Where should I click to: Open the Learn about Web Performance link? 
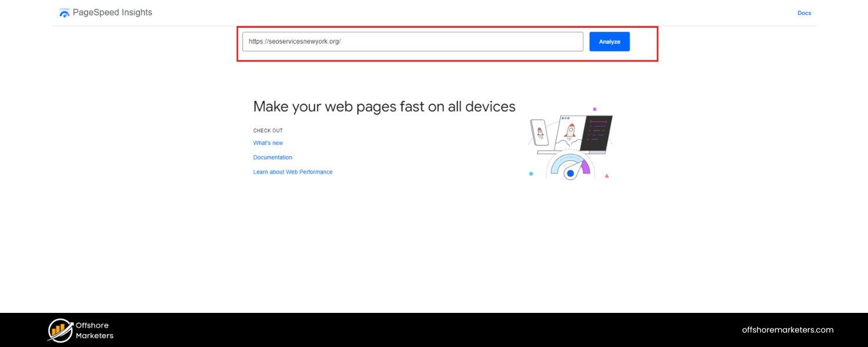point(293,171)
